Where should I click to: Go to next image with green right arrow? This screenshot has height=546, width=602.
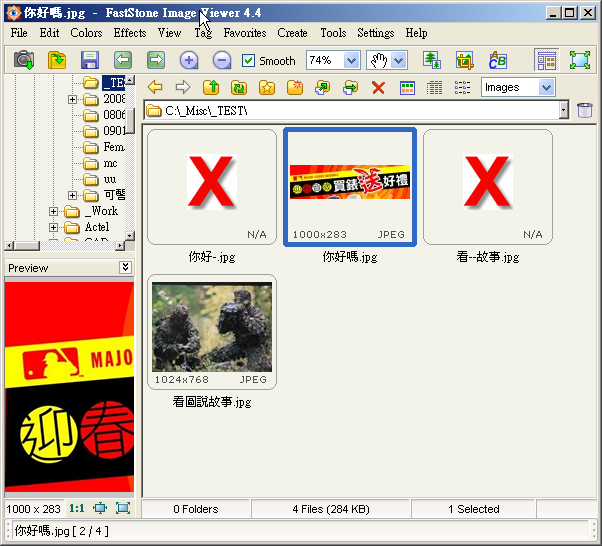point(156,60)
